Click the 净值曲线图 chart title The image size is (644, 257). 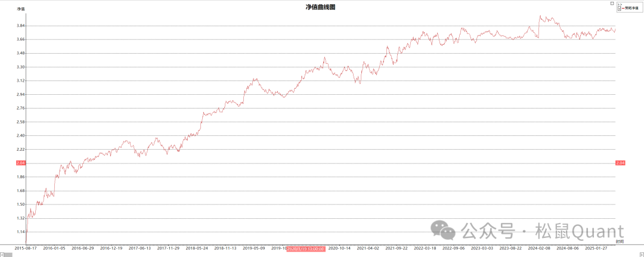click(x=321, y=7)
